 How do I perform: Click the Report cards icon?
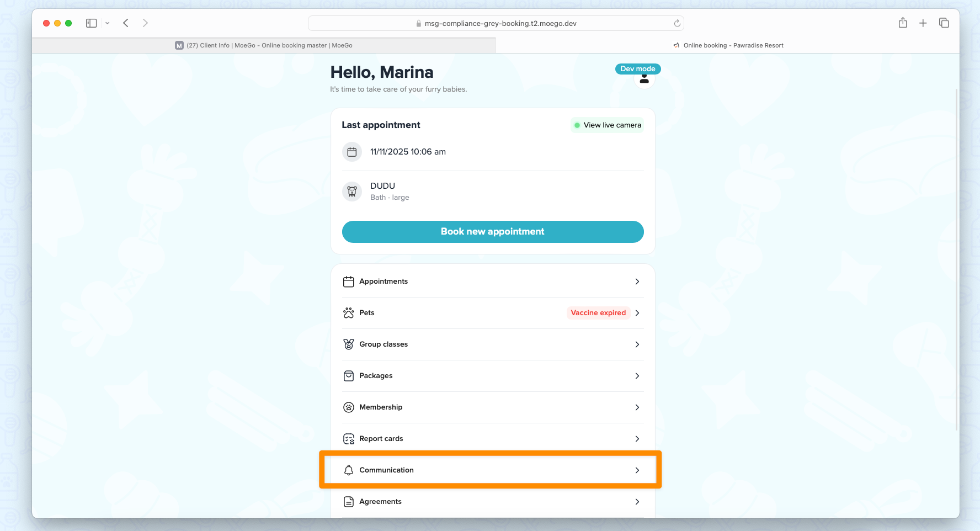click(x=349, y=439)
